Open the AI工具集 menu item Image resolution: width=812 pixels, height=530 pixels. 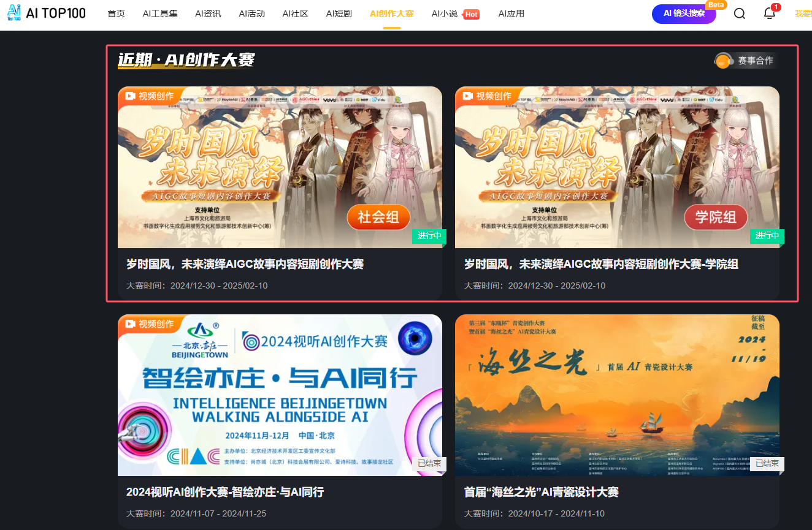[160, 13]
